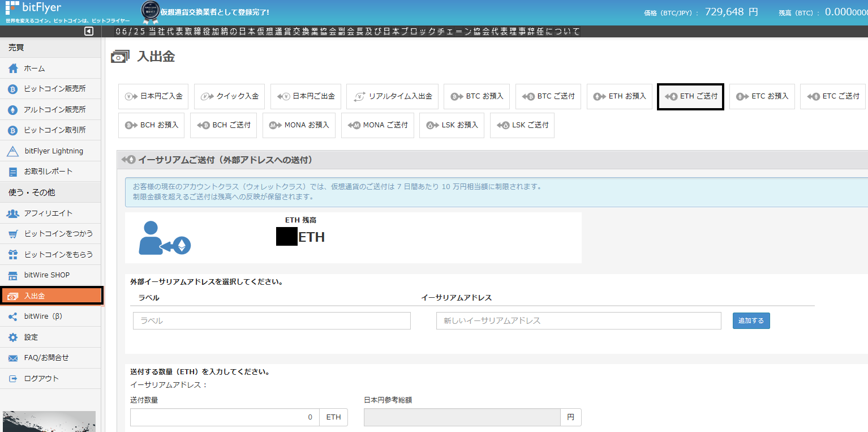The width and height of the screenshot is (868, 432).
Task: Open the LSK お預入 tab
Action: (452, 125)
